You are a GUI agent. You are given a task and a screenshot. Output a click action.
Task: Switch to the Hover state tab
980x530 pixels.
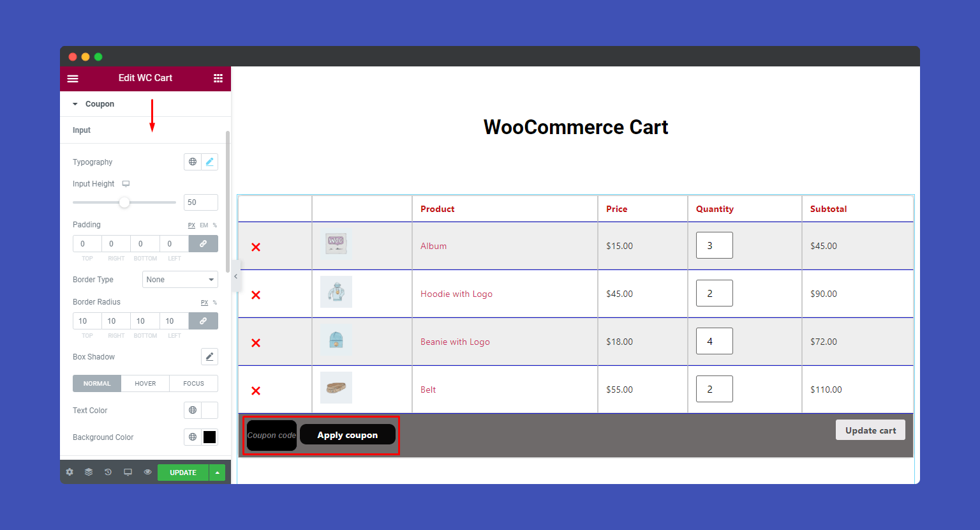[145, 383]
